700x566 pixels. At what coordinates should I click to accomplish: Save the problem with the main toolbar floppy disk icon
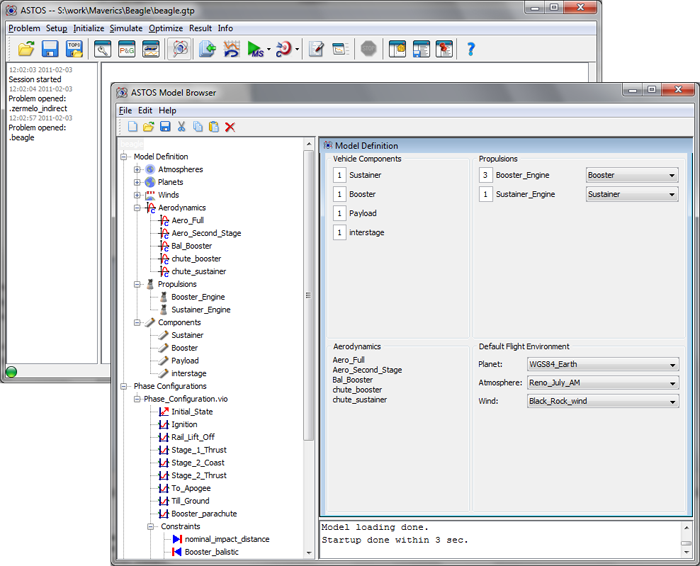[x=50, y=49]
